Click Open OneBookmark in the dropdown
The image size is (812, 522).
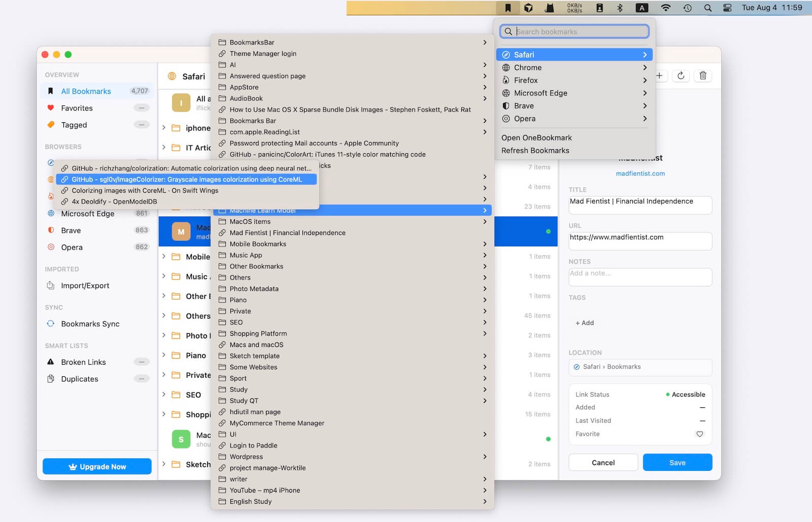[x=574, y=137]
